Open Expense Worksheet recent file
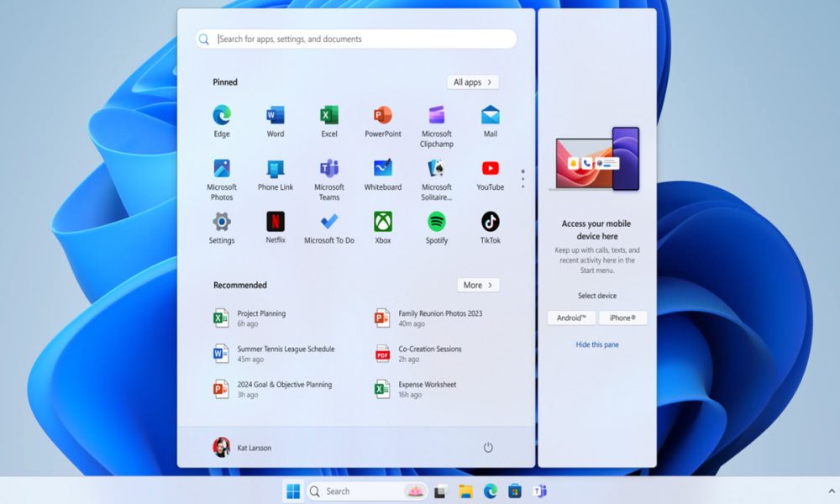This screenshot has width=840, height=504. click(416, 390)
